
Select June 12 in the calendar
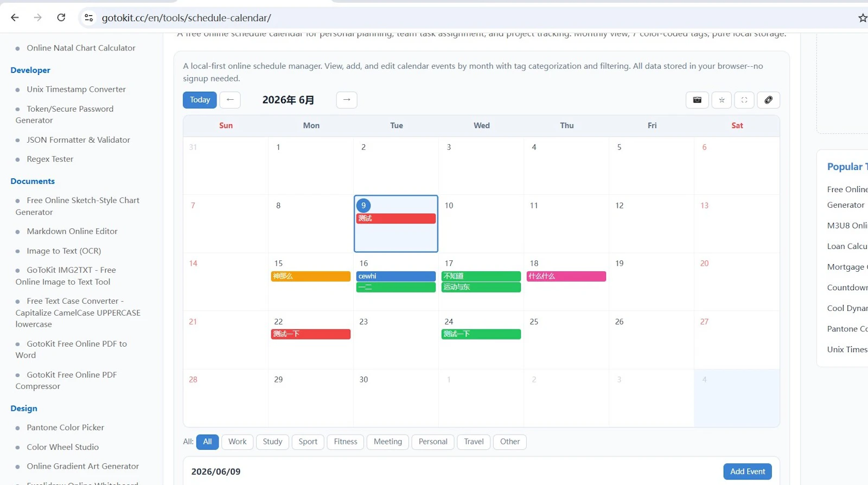click(652, 224)
